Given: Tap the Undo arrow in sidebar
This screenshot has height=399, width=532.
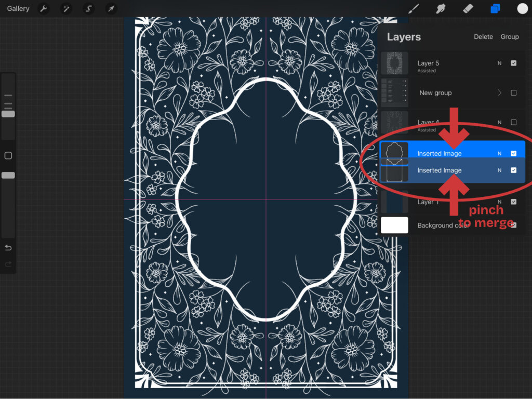Looking at the screenshot, I should 8,247.
